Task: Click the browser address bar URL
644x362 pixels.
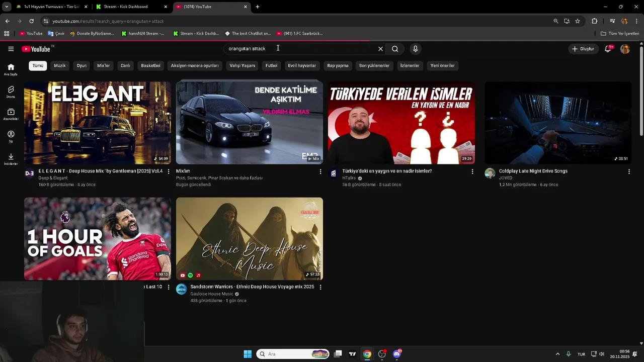Action: click(x=108, y=21)
